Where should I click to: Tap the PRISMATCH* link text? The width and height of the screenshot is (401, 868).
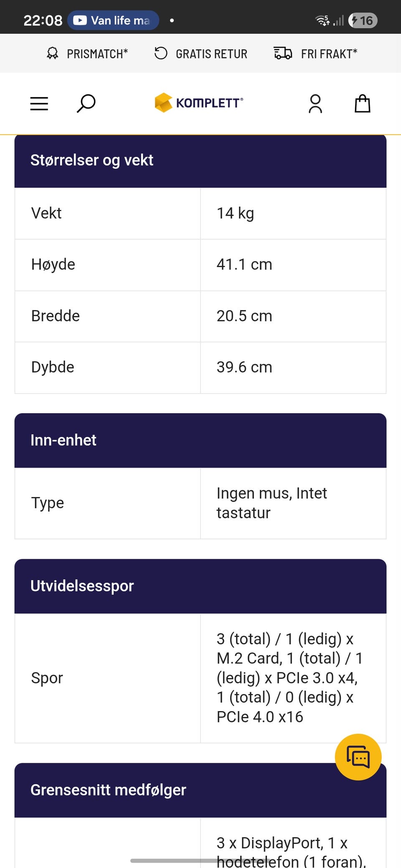[97, 54]
